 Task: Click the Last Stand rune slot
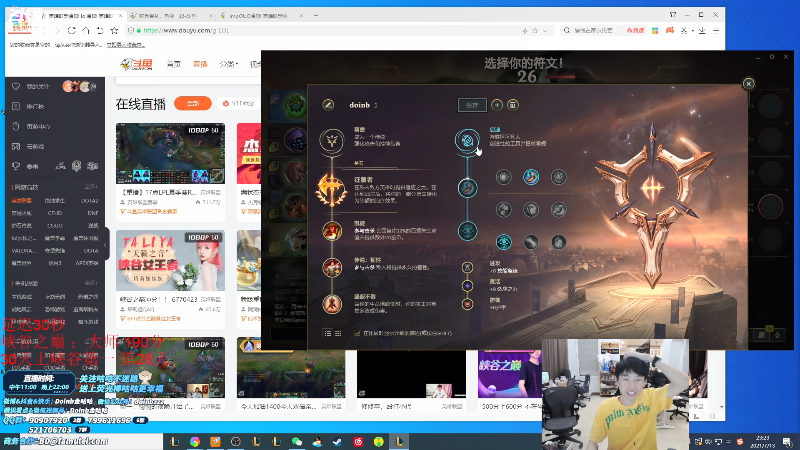[x=332, y=304]
